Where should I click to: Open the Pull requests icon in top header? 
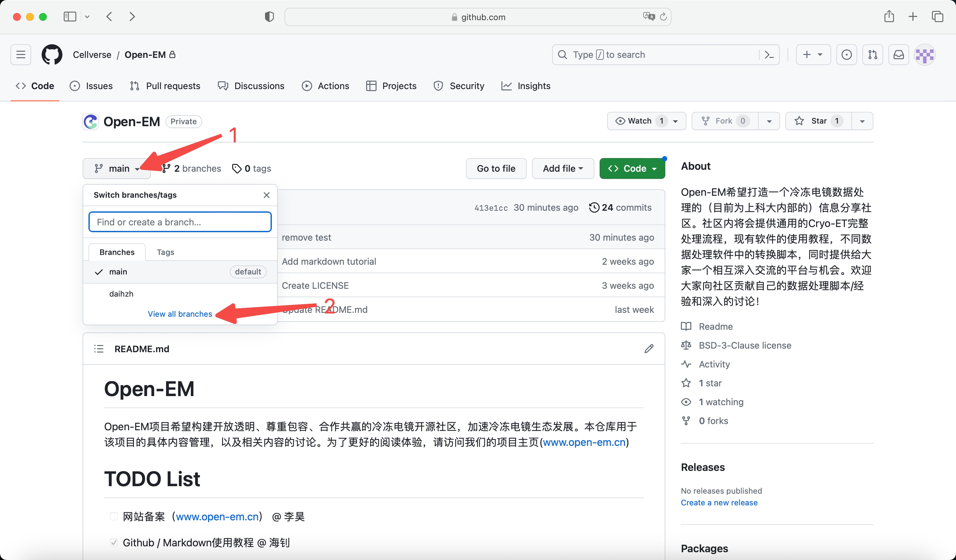click(872, 55)
